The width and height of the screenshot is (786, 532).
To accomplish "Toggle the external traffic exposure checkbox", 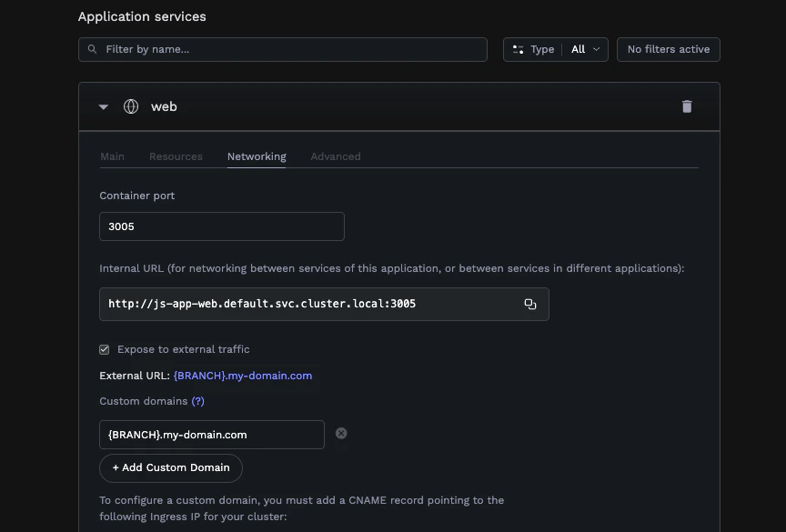I will [x=104, y=348].
